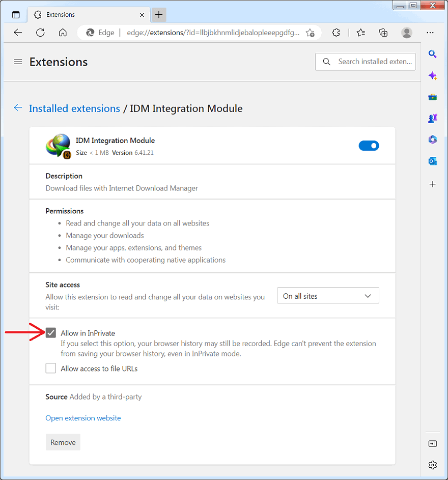Disable the IDM Integration Module toggle
Viewport: 448px width, 480px height.
[x=369, y=146]
